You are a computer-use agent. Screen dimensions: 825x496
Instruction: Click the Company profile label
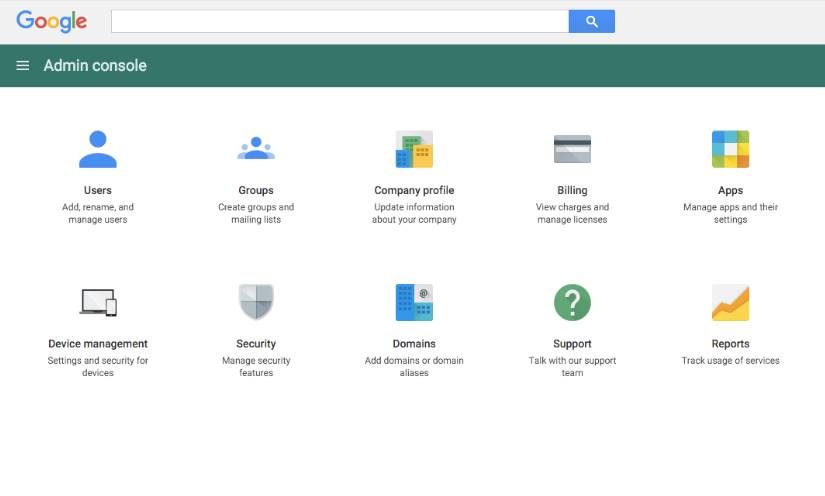click(x=414, y=190)
